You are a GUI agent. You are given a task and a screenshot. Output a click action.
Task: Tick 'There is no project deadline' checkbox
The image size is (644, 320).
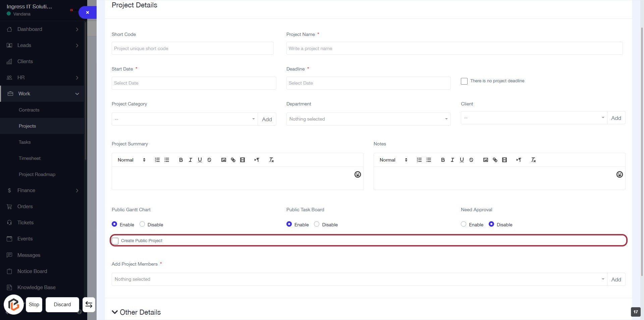[x=464, y=81]
